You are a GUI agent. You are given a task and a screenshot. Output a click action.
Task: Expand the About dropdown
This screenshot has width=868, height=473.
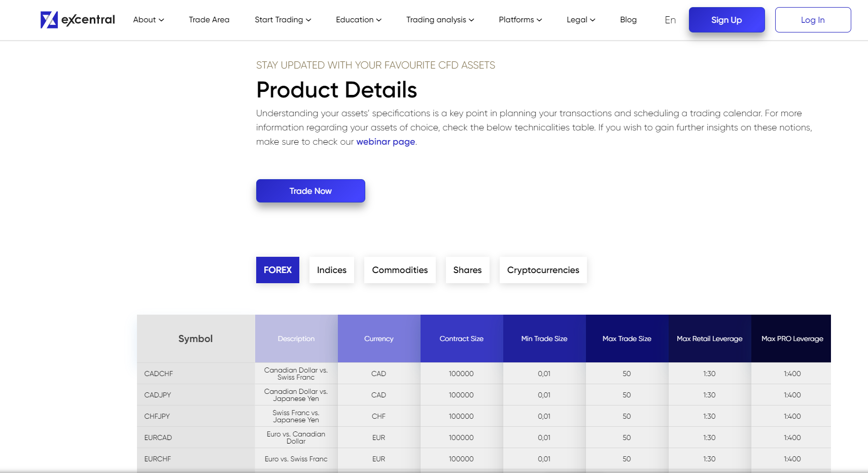148,20
